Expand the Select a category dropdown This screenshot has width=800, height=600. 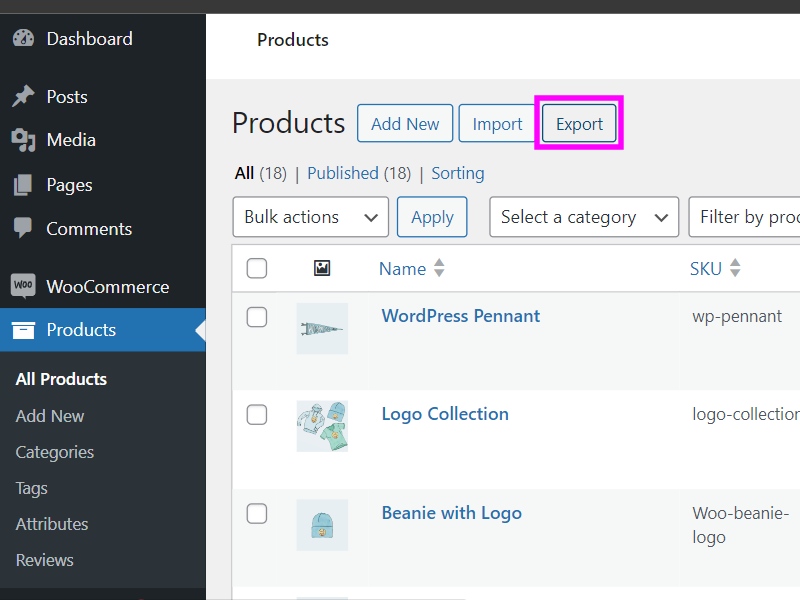point(583,217)
